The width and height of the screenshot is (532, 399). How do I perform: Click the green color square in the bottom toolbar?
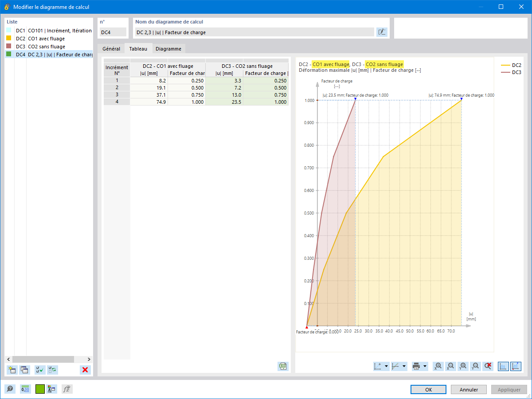pyautogui.click(x=40, y=389)
